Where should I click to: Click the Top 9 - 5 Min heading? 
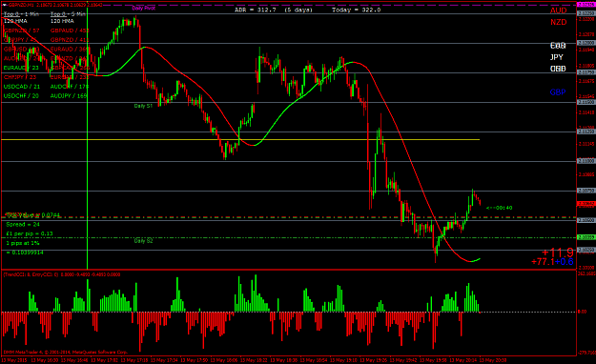68,14
